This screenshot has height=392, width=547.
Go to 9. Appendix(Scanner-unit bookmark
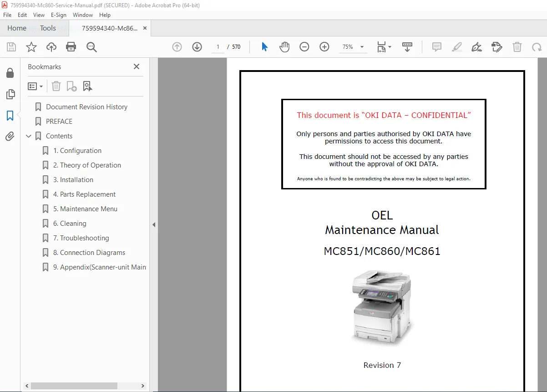[100, 267]
